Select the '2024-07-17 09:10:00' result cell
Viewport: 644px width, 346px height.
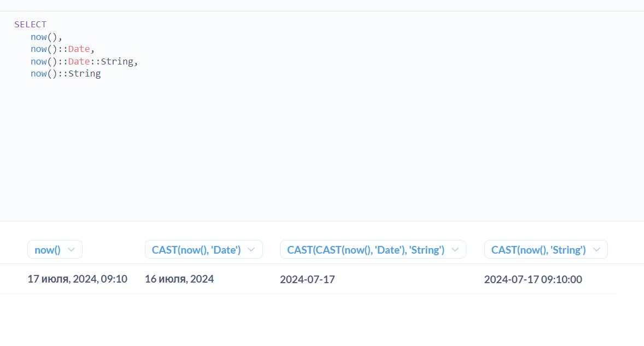pyautogui.click(x=532, y=279)
